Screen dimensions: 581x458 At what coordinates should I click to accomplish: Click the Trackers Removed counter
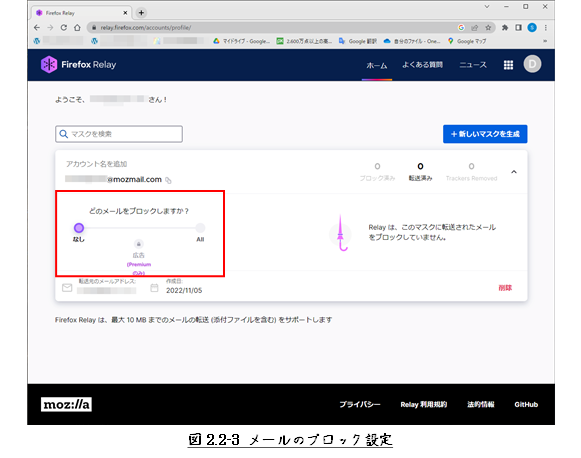tap(471, 172)
